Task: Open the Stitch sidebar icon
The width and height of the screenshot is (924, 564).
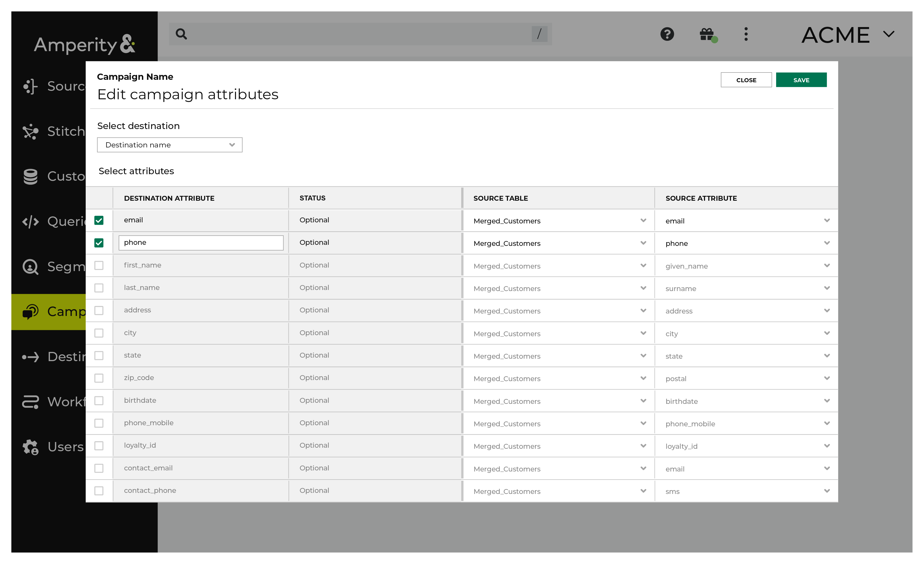Action: pyautogui.click(x=30, y=131)
